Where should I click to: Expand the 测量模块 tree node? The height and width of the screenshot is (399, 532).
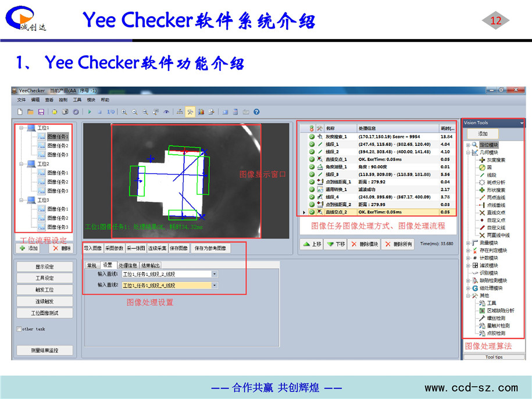pyautogui.click(x=469, y=243)
